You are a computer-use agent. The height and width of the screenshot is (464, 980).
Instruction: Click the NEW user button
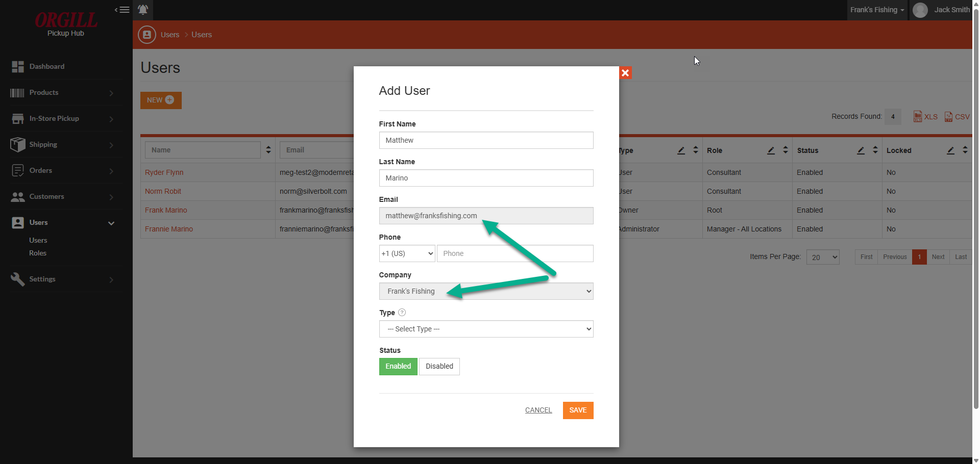pyautogui.click(x=161, y=100)
